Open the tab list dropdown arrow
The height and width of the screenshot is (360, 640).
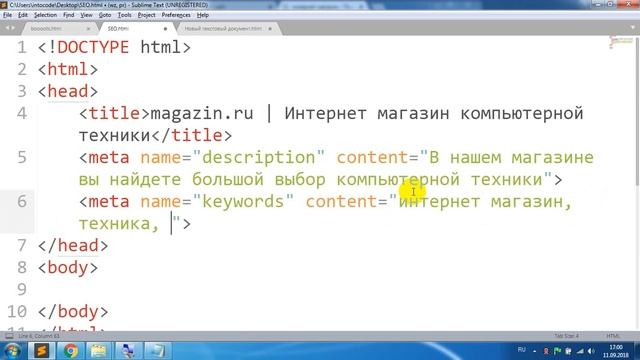click(633, 28)
